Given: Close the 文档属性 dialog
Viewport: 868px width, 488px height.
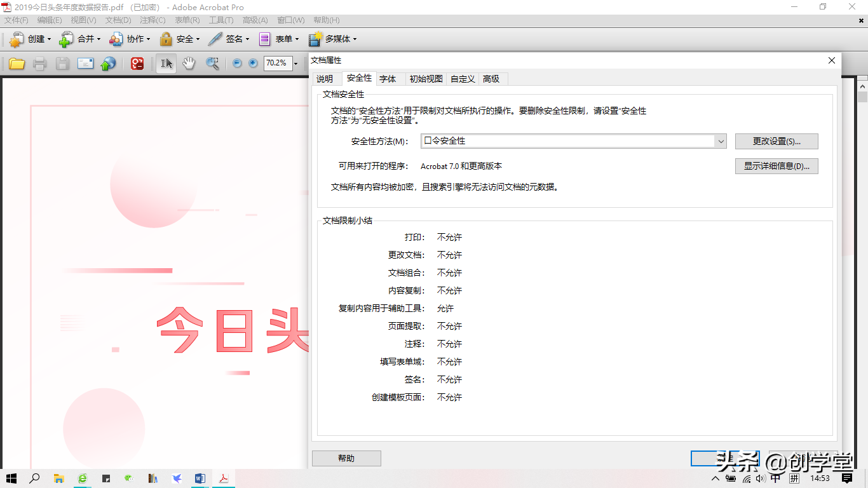Looking at the screenshot, I should coord(832,60).
